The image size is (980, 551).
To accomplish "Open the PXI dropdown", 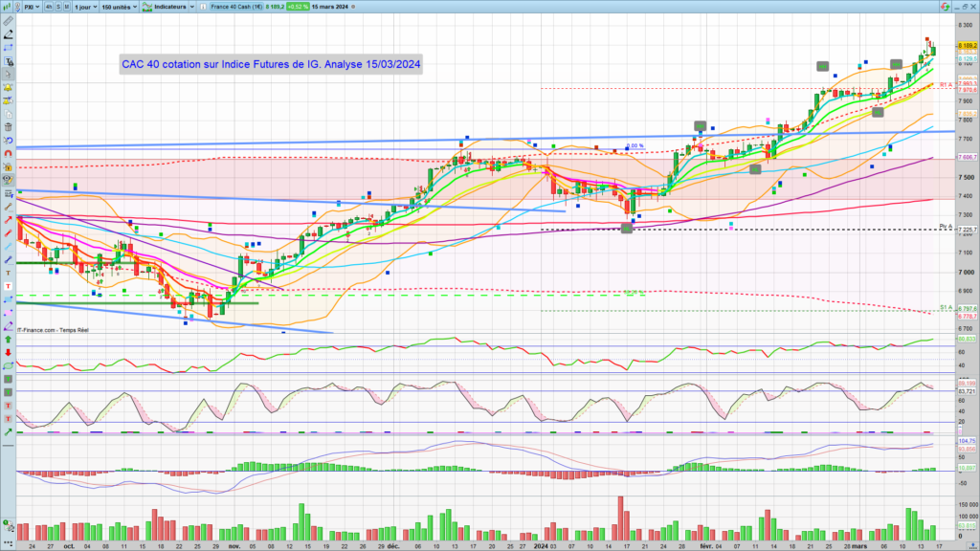I will pyautogui.click(x=32, y=7).
